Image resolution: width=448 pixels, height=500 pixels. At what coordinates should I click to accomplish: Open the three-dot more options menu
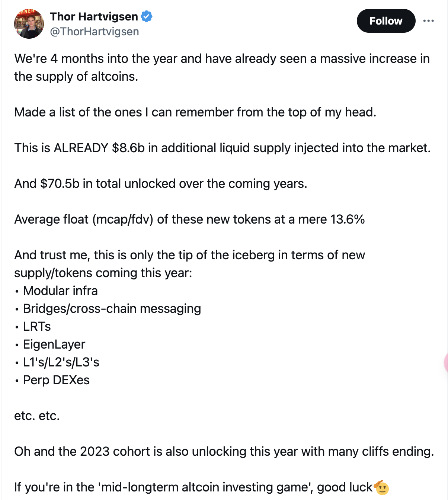[428, 21]
